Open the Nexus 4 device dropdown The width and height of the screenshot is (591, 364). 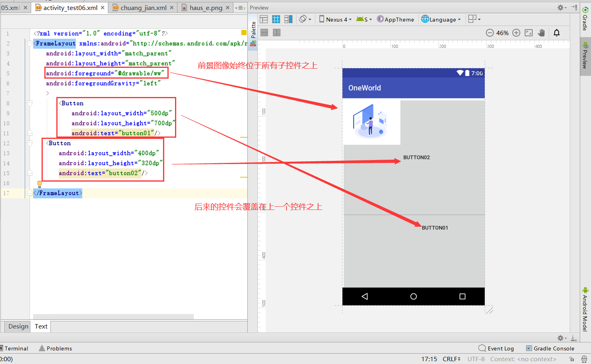(x=335, y=19)
